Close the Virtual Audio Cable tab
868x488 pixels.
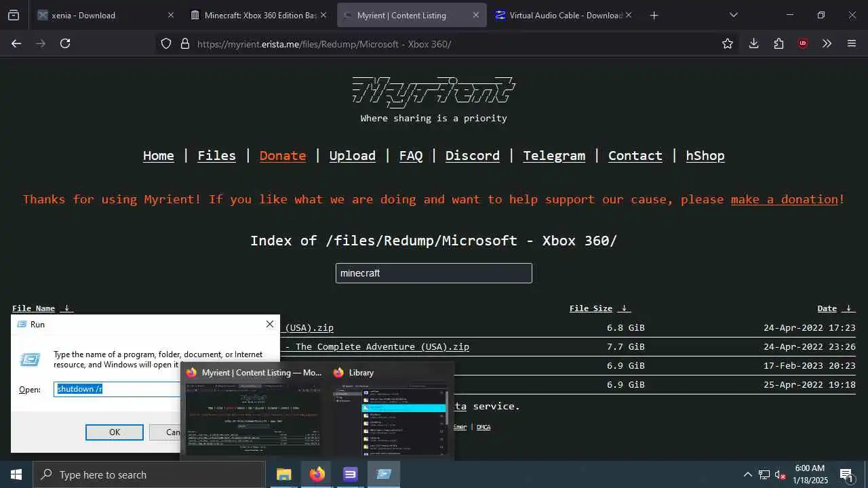point(628,15)
